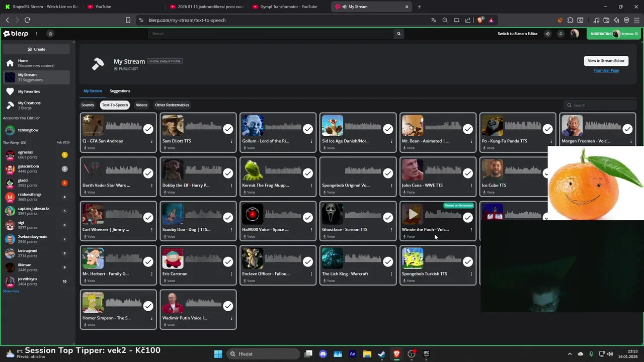Toggle checkmark on Po - Kung-Fu Panda TTS
The height and width of the screenshot is (362, 644).
(547, 129)
